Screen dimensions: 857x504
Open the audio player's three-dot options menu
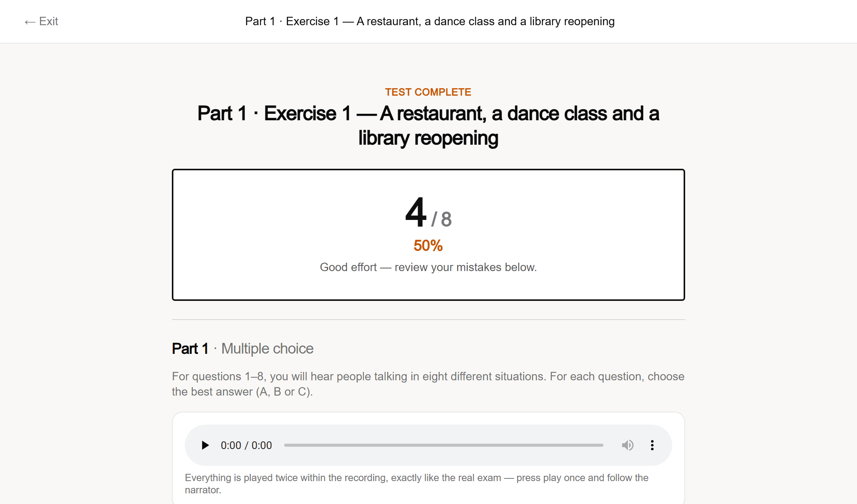[x=652, y=445]
